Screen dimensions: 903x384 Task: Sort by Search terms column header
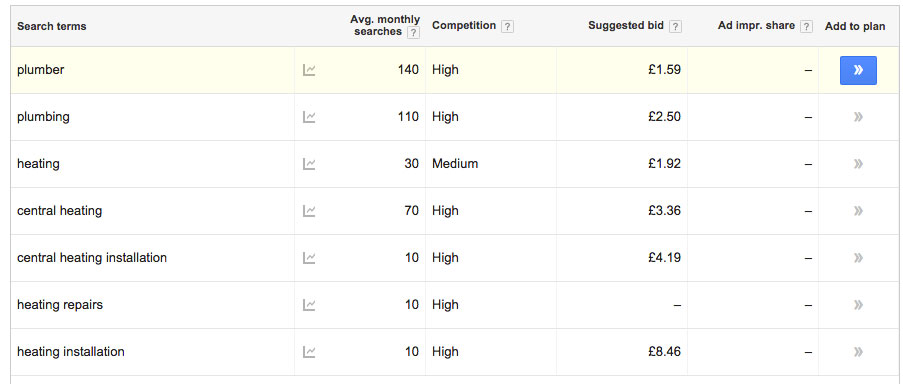52,26
